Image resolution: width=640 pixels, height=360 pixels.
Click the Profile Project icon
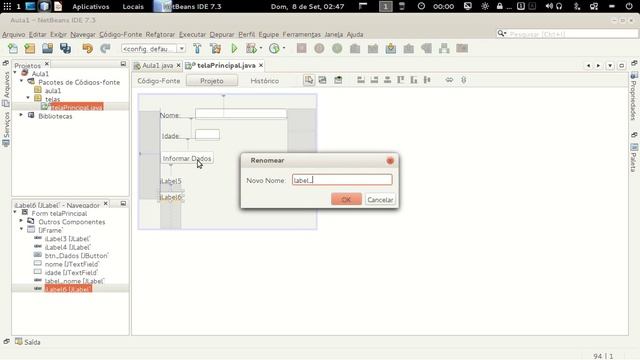pyautogui.click(x=274, y=49)
